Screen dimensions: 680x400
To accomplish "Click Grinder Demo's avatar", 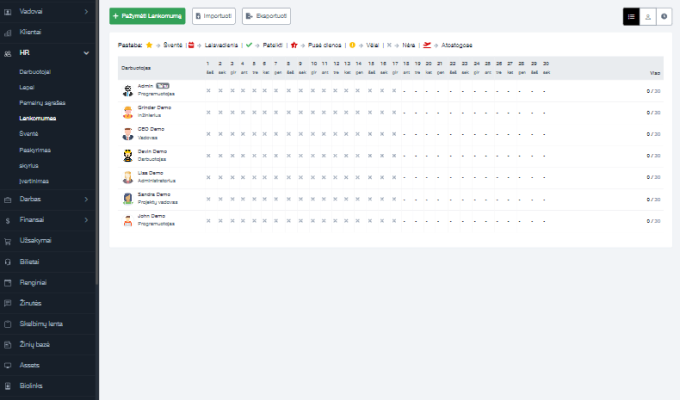I will (128, 112).
